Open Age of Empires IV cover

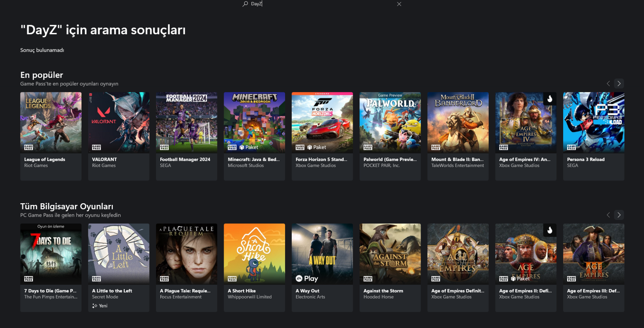(x=526, y=123)
